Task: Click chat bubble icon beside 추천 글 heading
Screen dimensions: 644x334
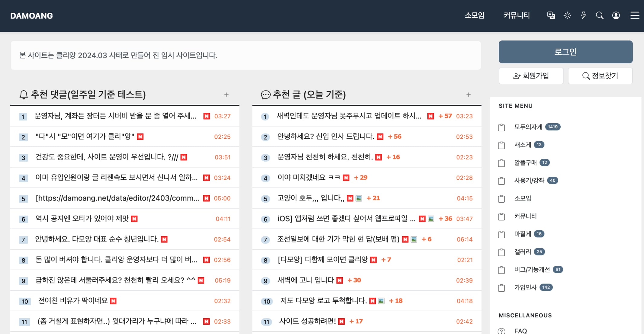Action: (x=266, y=95)
